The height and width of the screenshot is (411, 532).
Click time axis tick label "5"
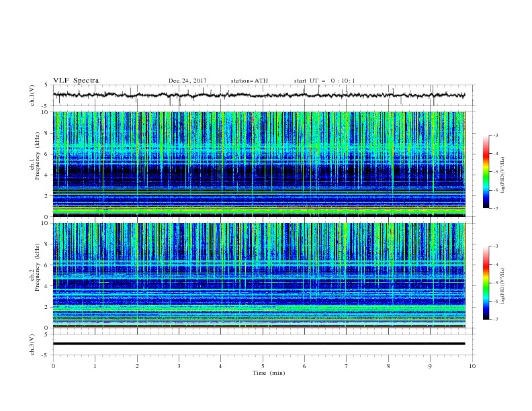click(263, 366)
